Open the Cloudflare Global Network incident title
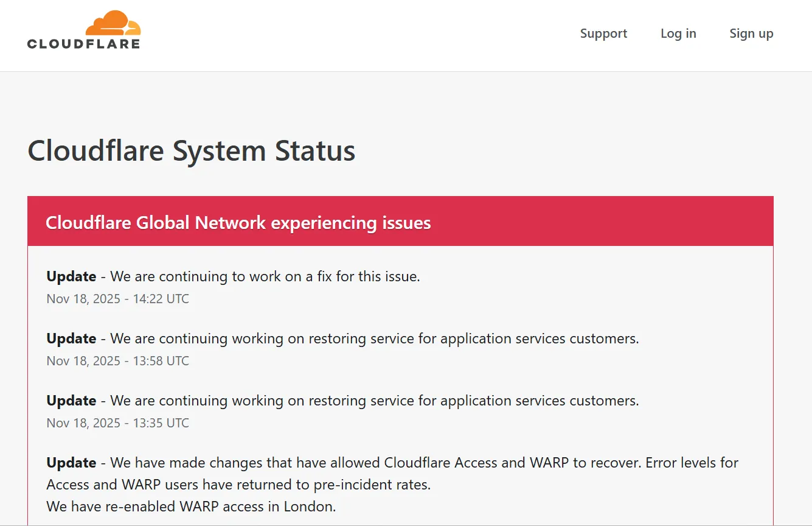The image size is (812, 526). click(238, 223)
